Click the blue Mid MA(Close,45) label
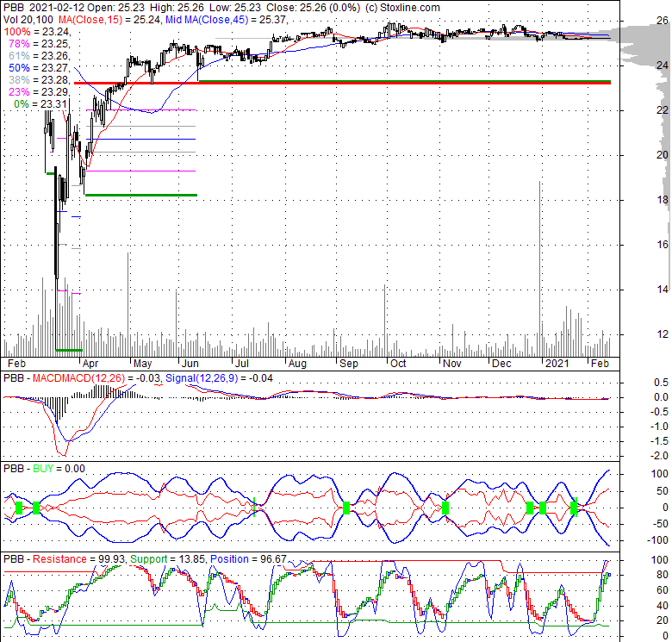Viewport: 672px width, 642px height. 207,20
